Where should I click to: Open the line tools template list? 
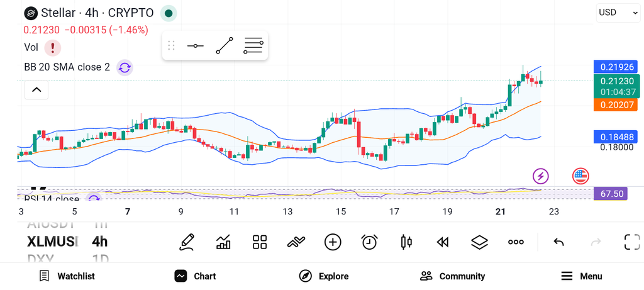tap(253, 45)
